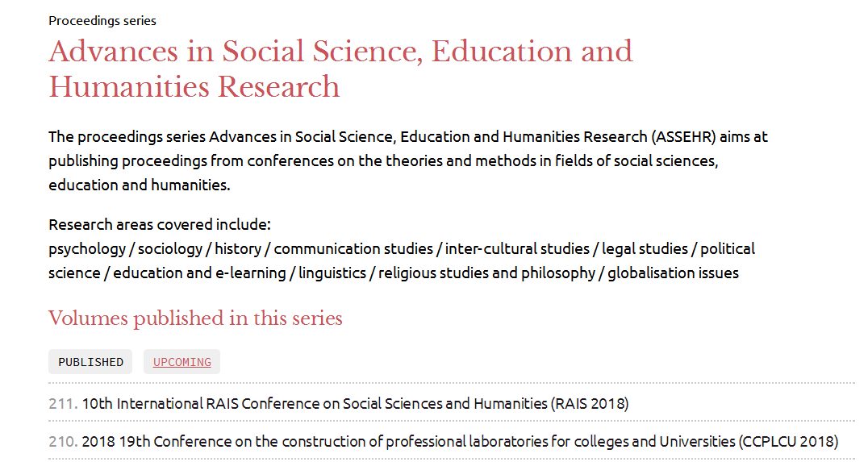Image resolution: width=868 pixels, height=462 pixels.
Task: Switch to the UPCOMING tab
Action: 182,362
